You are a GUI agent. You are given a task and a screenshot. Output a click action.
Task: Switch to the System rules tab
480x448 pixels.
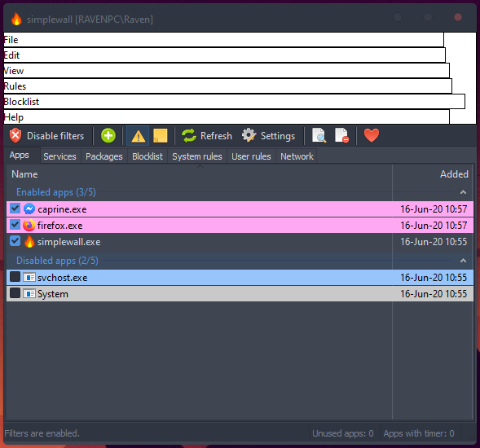coord(197,156)
